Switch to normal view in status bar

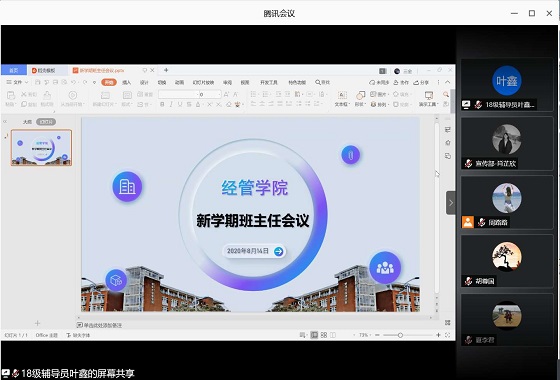(314, 335)
